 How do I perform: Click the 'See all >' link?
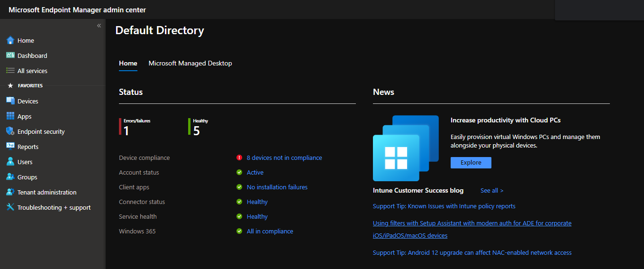coord(492,190)
